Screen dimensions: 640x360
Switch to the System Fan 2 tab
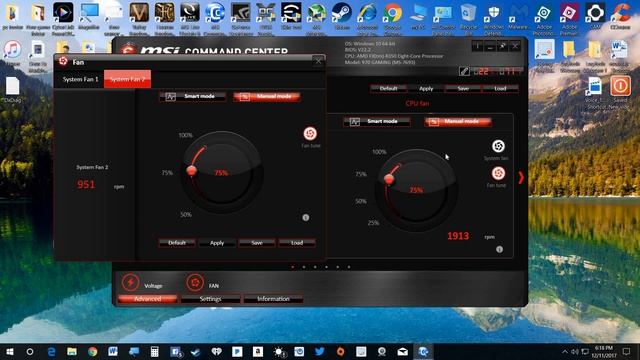tap(127, 79)
